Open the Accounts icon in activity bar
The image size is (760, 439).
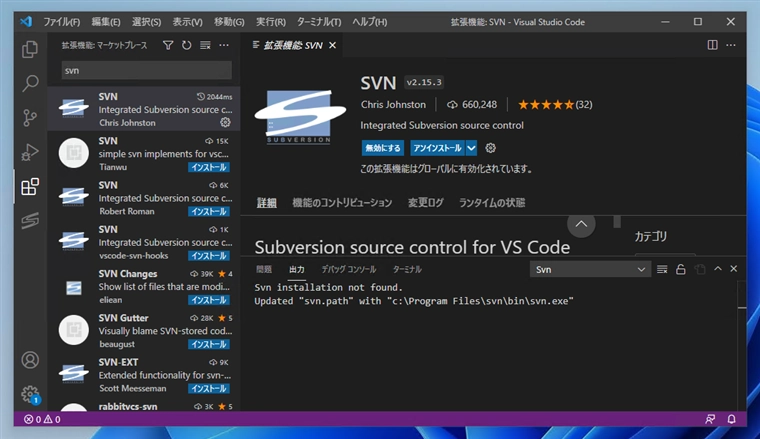pos(30,360)
